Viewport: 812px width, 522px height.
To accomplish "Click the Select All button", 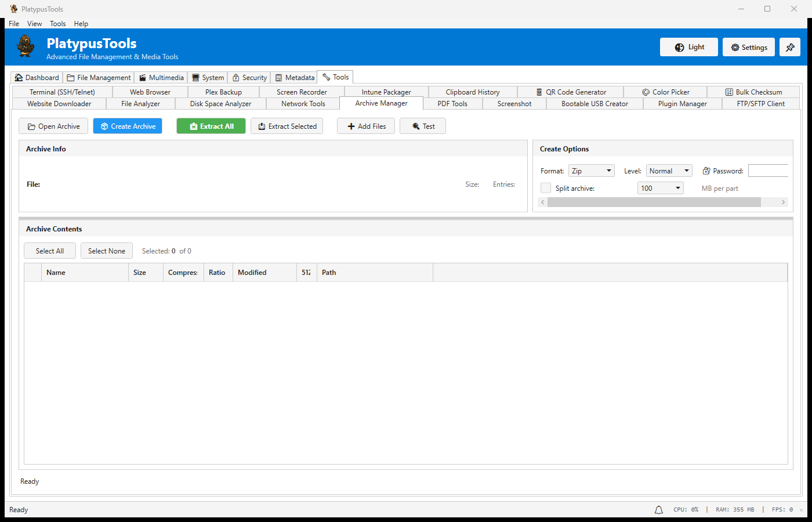I will coord(50,251).
